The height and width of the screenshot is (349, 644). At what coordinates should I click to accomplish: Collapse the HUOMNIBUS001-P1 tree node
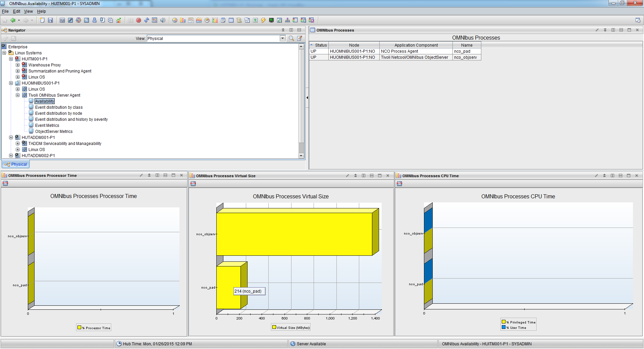[11, 83]
